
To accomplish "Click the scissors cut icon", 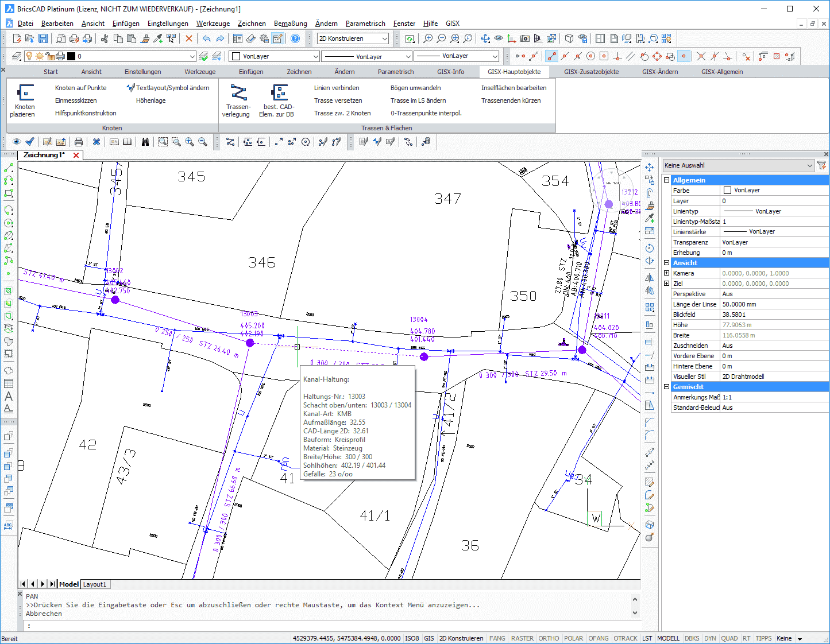I will (105, 38).
